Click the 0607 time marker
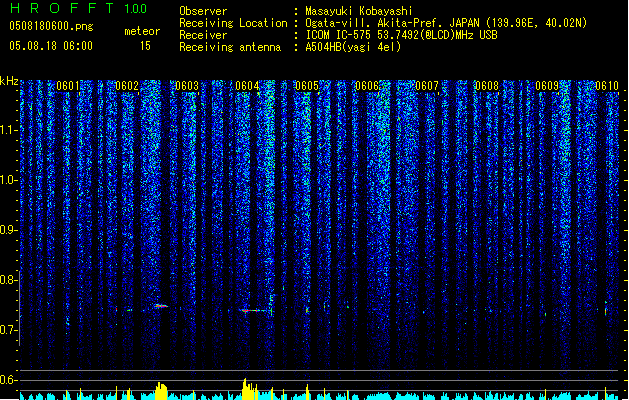This screenshot has width=629, height=400. click(x=427, y=86)
